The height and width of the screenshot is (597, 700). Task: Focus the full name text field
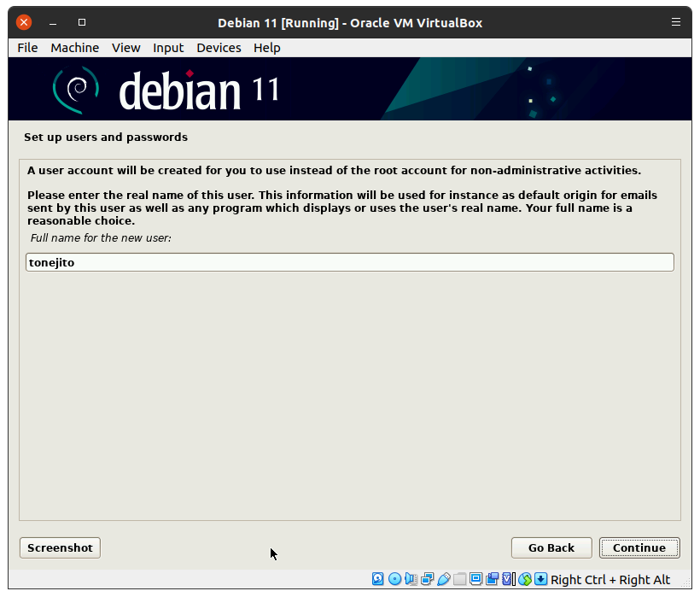(349, 262)
